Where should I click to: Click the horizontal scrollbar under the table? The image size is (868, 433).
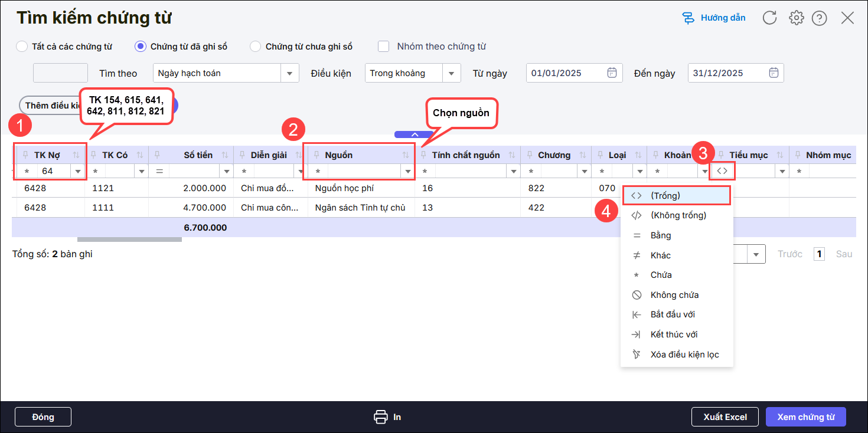[x=129, y=240]
